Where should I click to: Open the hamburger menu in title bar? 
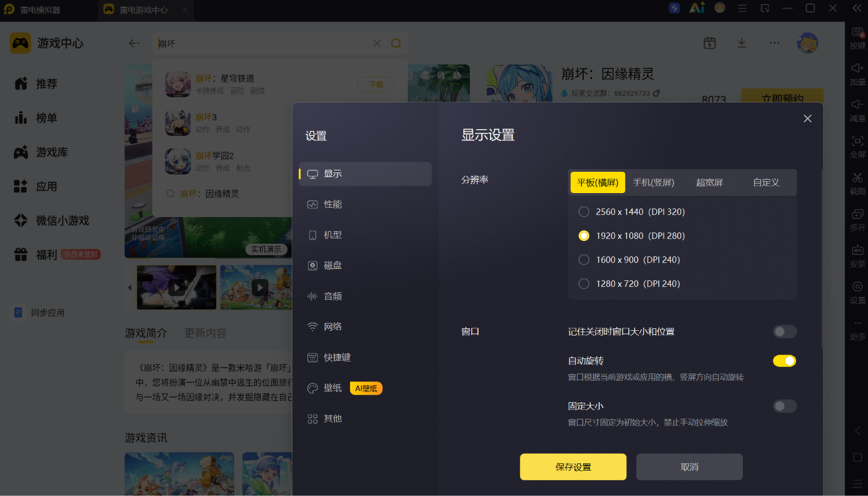pos(742,8)
